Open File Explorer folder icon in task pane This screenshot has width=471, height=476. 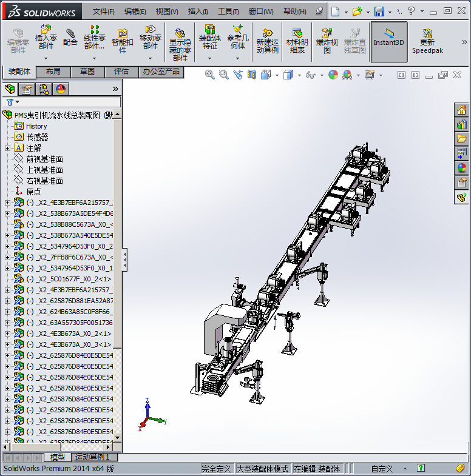pos(461,139)
